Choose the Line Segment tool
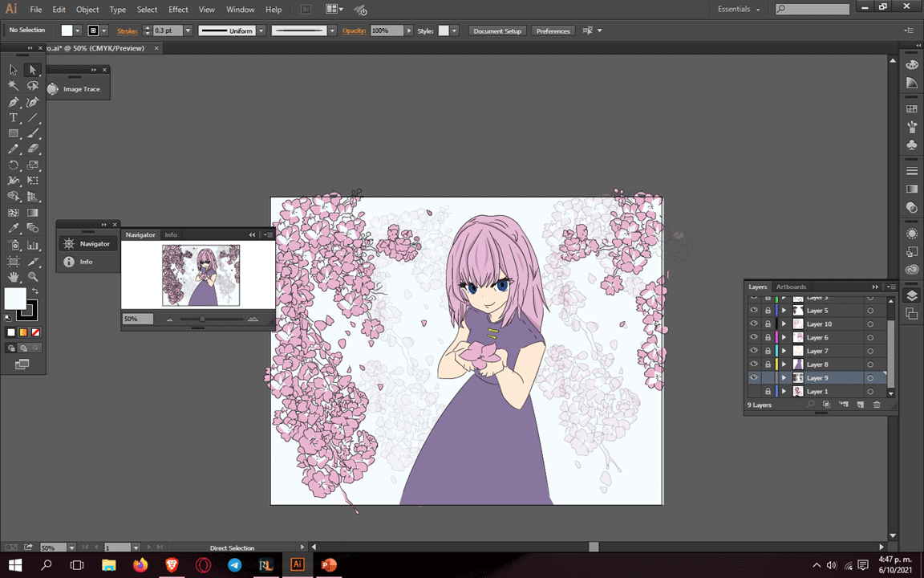Viewport: 924px width, 578px height. pyautogui.click(x=32, y=118)
